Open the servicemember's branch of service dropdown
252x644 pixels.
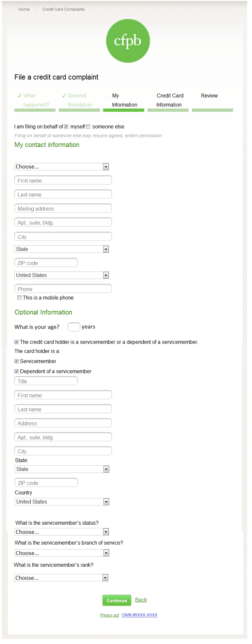point(62,553)
